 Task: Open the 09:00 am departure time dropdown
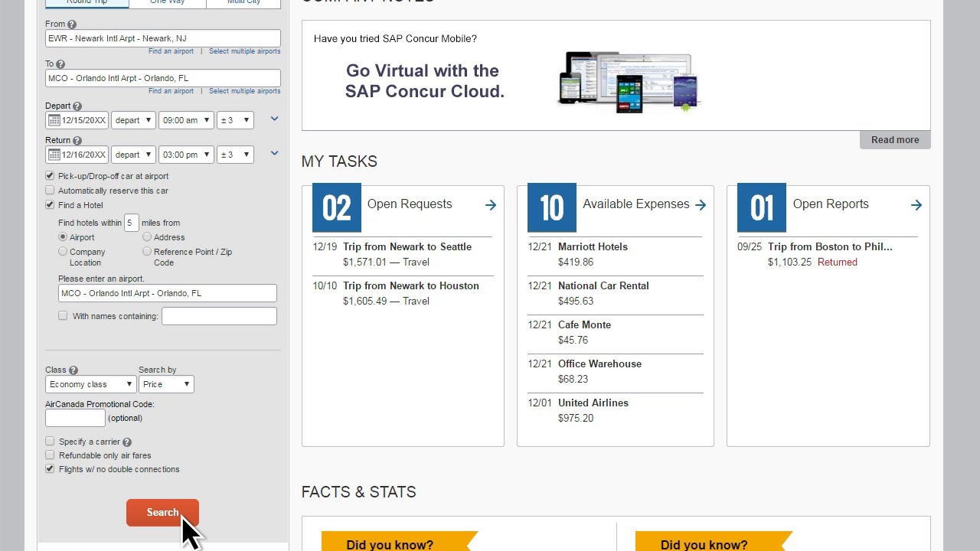tap(186, 120)
